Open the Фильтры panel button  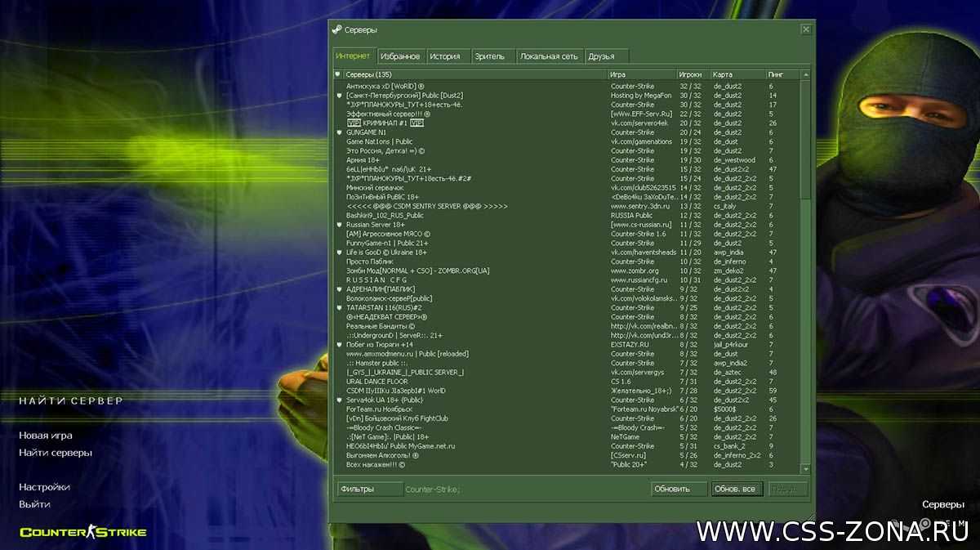point(368,489)
